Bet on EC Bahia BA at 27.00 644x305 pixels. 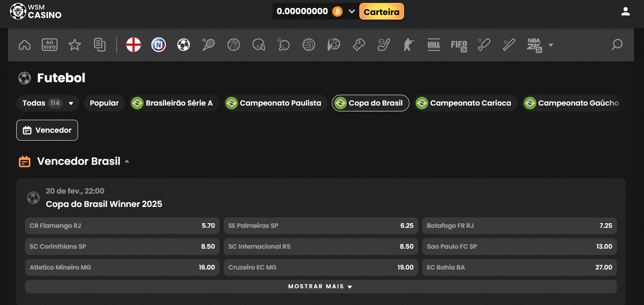pyautogui.click(x=519, y=267)
